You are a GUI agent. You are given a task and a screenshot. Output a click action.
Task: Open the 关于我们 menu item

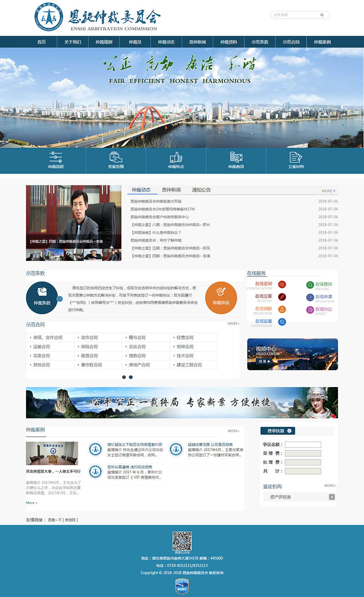pos(73,42)
